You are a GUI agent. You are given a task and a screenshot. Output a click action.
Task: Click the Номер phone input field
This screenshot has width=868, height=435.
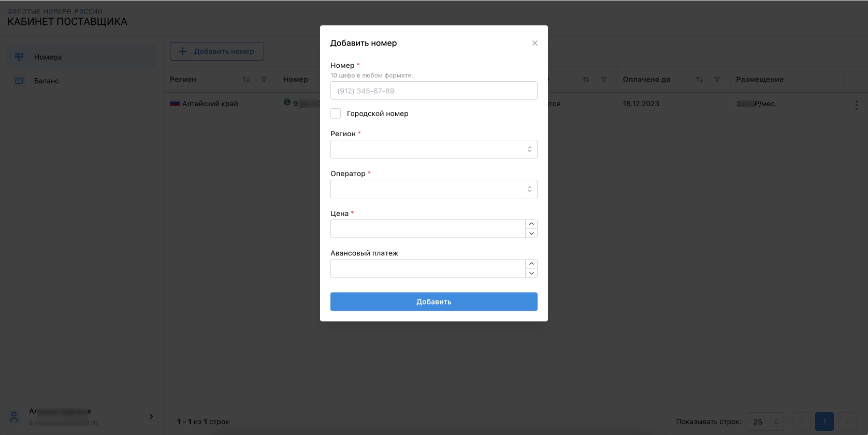434,91
